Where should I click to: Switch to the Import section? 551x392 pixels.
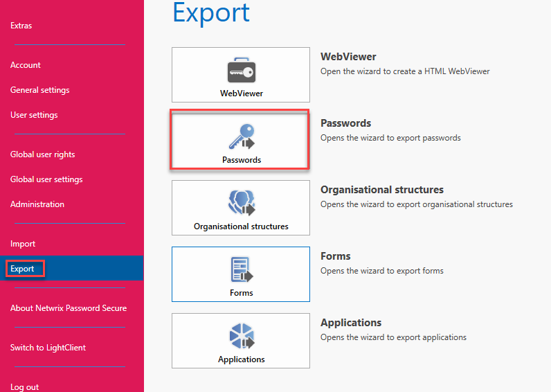pos(23,244)
